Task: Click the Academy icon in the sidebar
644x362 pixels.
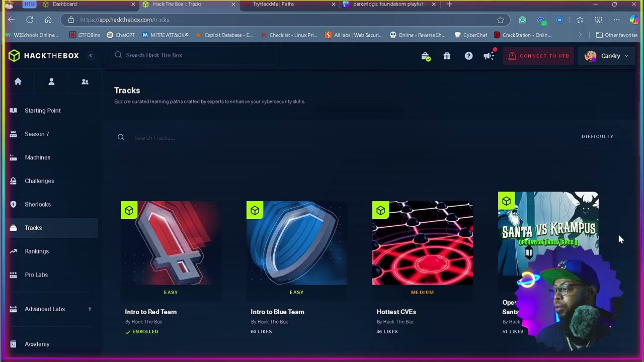Action: pos(14,344)
